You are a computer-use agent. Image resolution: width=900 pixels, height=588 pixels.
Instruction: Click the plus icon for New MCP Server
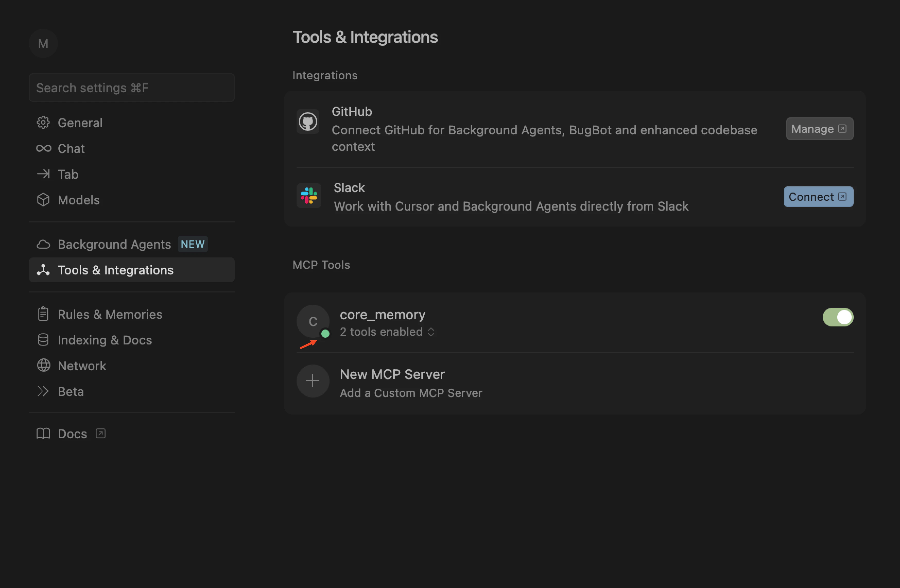coord(312,381)
